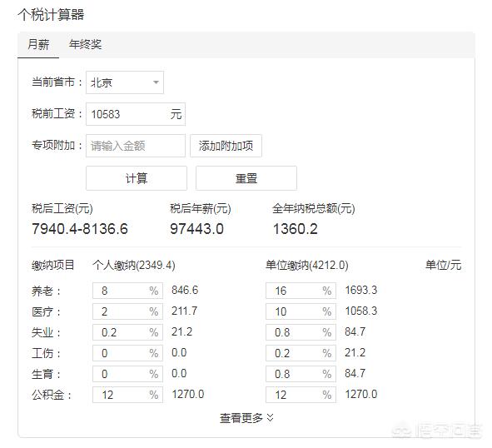Click the 税后年薪(元) label
492x448 pixels.
[x=200, y=208]
